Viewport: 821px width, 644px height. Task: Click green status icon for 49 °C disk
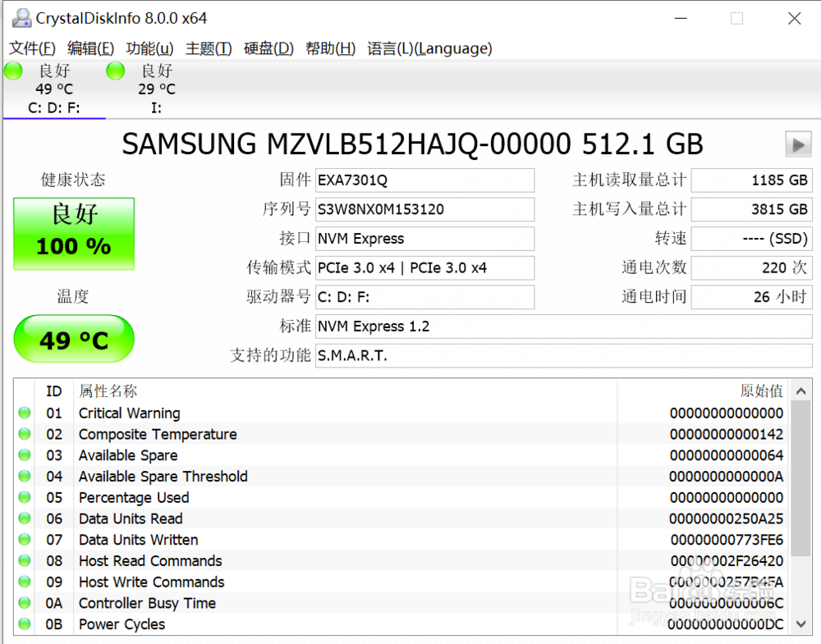(14, 71)
